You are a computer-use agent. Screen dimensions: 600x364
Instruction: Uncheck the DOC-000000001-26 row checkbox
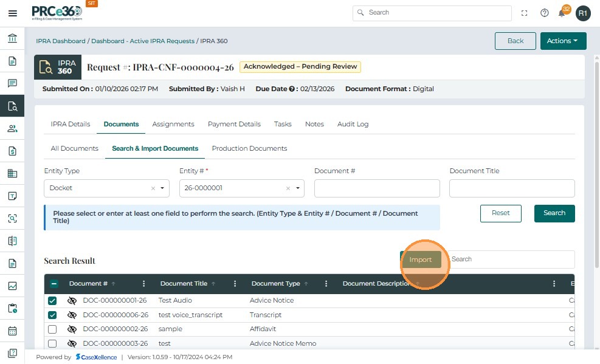click(52, 301)
